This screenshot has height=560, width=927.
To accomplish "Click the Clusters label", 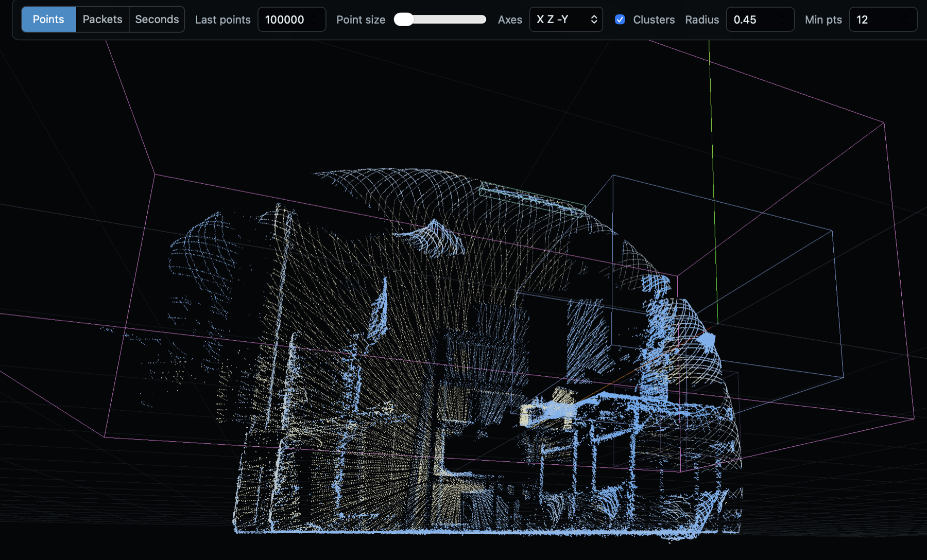I will coord(654,20).
